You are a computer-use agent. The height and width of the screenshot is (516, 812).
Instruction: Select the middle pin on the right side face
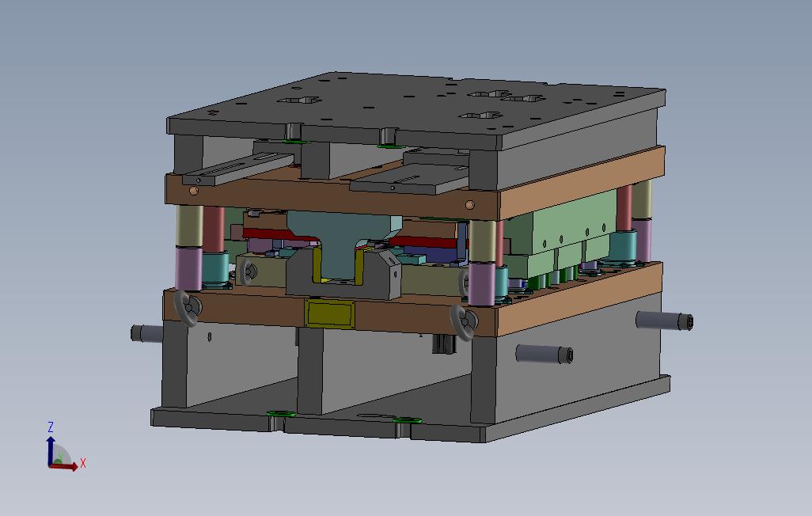[x=544, y=354]
